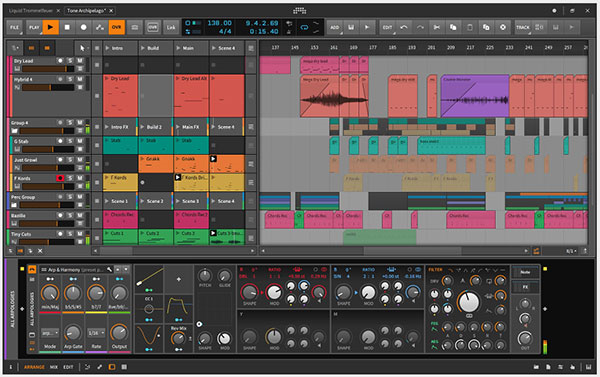
Task: Stop playback with the Stop button
Action: coord(67,27)
